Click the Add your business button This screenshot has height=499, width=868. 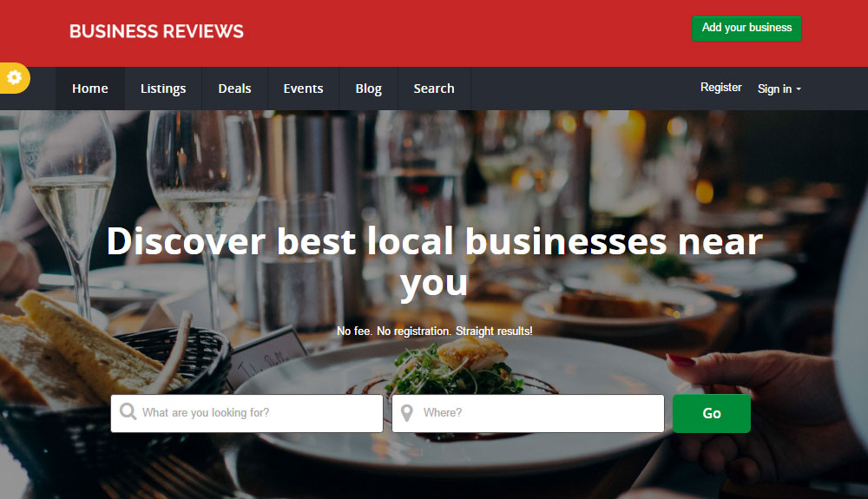pos(746,29)
